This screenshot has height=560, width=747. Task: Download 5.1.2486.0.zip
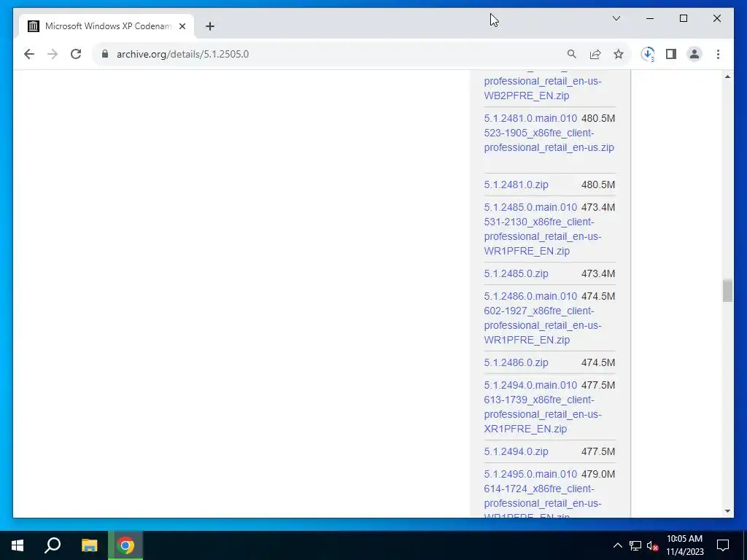click(x=516, y=362)
